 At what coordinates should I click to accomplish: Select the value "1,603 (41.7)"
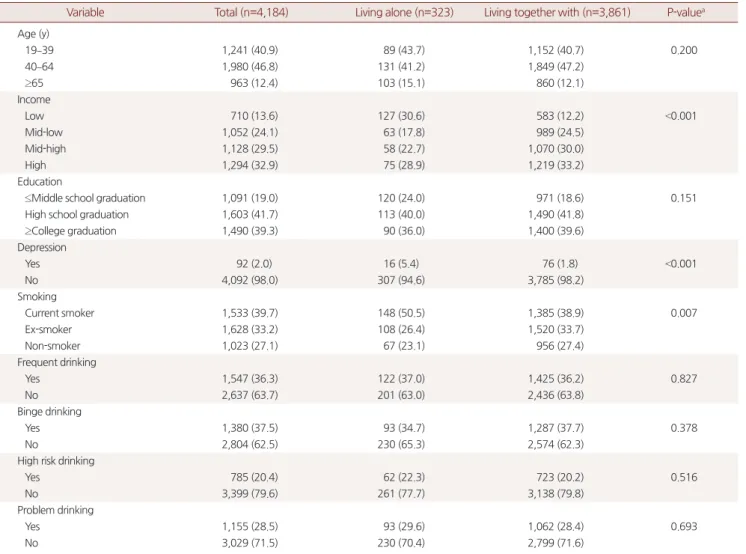250,215
